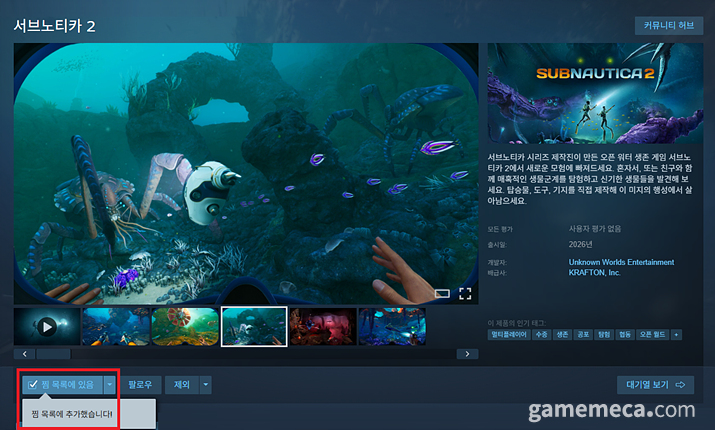Click the plus icon to add tag

click(x=677, y=334)
